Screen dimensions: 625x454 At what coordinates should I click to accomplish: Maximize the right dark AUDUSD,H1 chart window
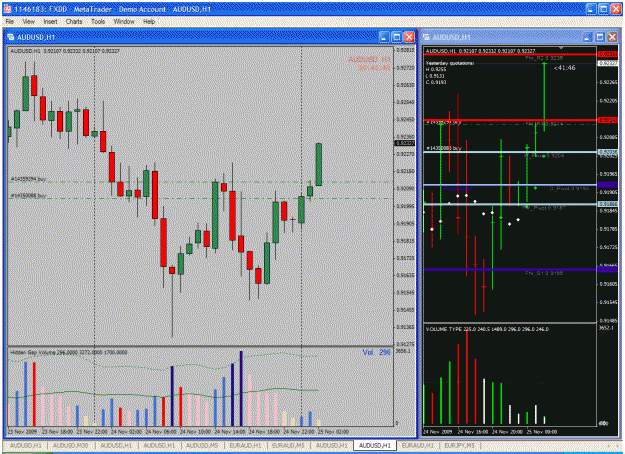600,37
